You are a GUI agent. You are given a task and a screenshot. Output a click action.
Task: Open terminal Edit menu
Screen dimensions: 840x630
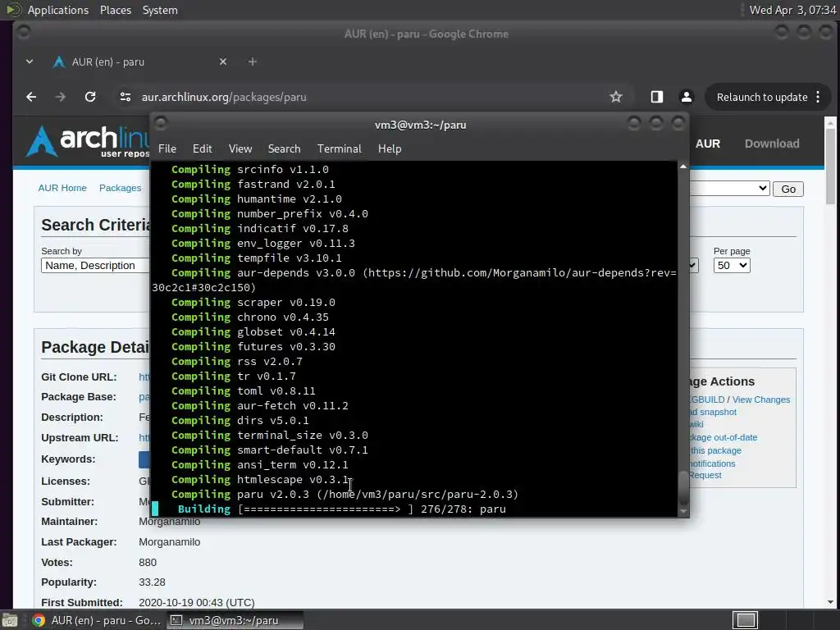pos(202,149)
